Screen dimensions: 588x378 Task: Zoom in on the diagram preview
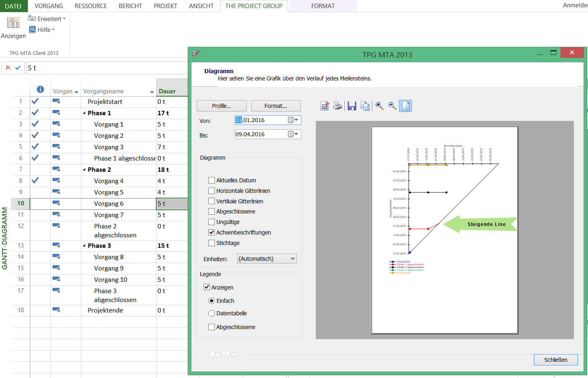point(379,106)
